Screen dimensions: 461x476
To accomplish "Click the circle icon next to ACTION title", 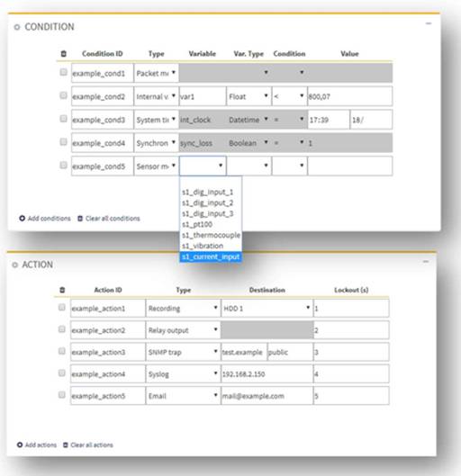I will (x=15, y=265).
